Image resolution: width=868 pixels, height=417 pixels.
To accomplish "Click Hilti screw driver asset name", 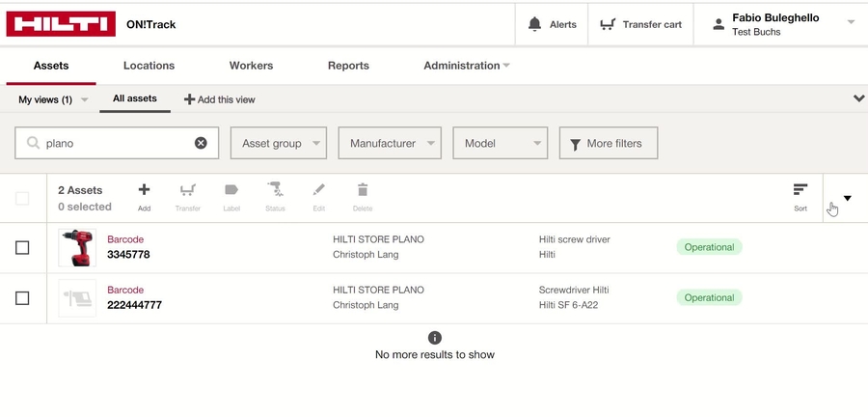I will point(574,239).
